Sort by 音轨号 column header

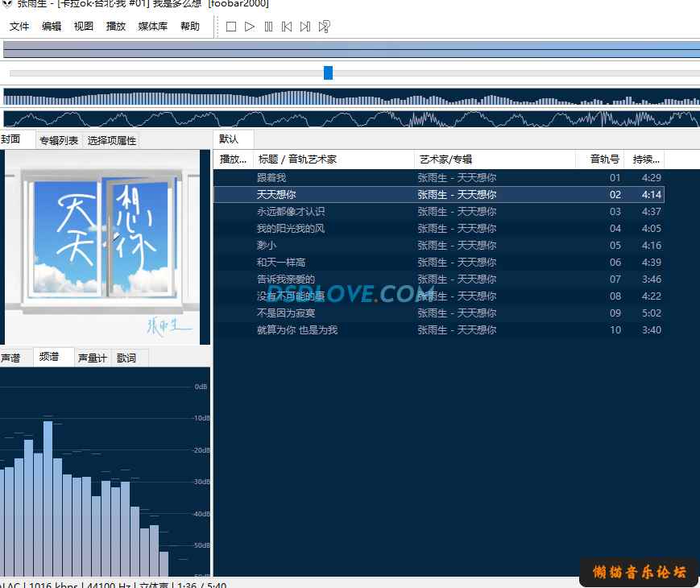[600, 159]
